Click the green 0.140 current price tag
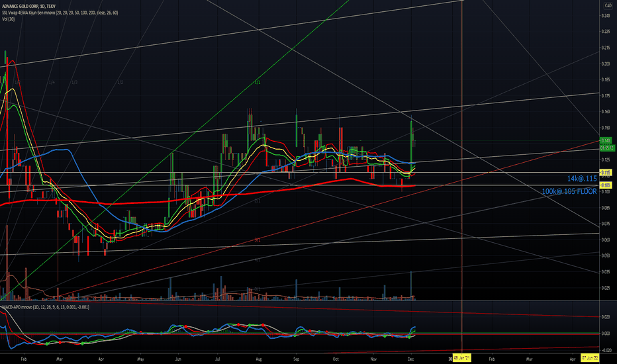Screen dimensions: 617x364 (x=605, y=140)
